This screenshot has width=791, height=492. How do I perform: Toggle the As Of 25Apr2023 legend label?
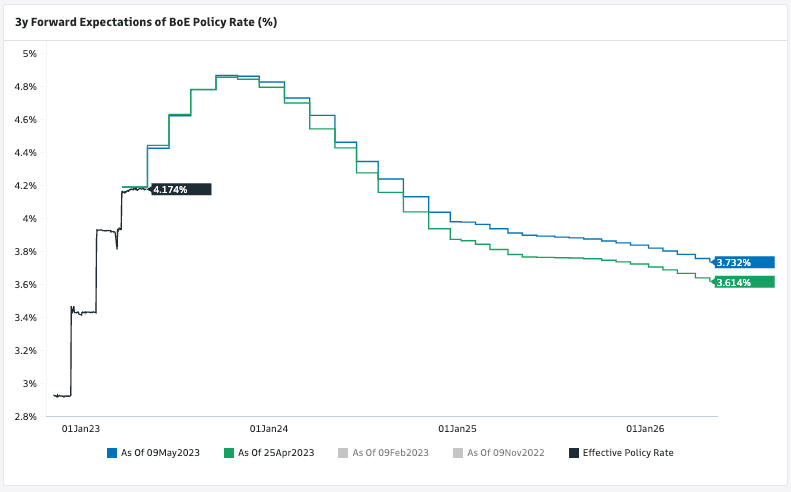click(x=276, y=453)
